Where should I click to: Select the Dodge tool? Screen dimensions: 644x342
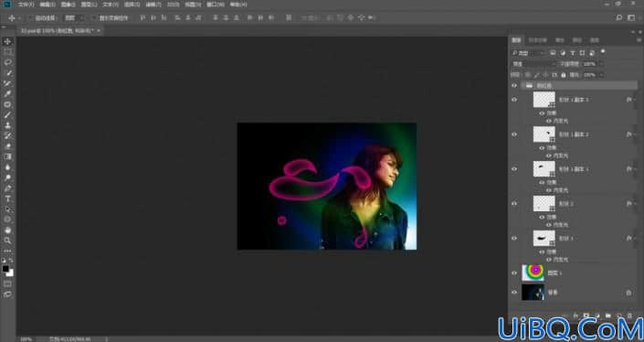tap(7, 178)
